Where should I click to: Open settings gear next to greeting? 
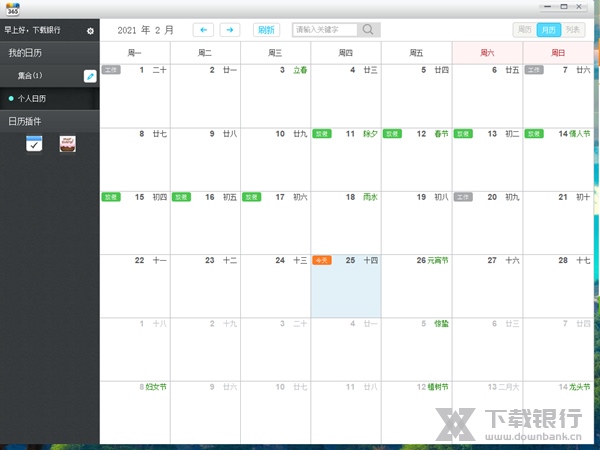tap(90, 31)
